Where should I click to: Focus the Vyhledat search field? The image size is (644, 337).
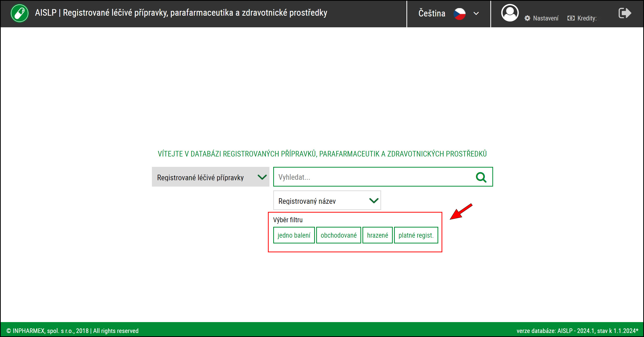383,177
